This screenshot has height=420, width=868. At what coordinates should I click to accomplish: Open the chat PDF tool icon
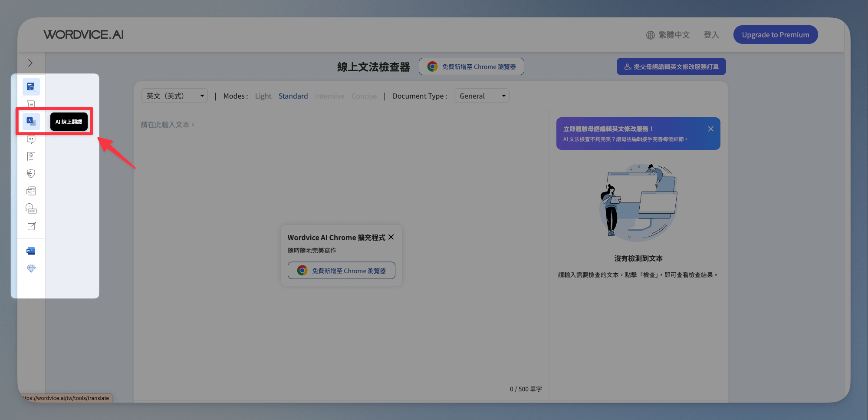tap(31, 209)
